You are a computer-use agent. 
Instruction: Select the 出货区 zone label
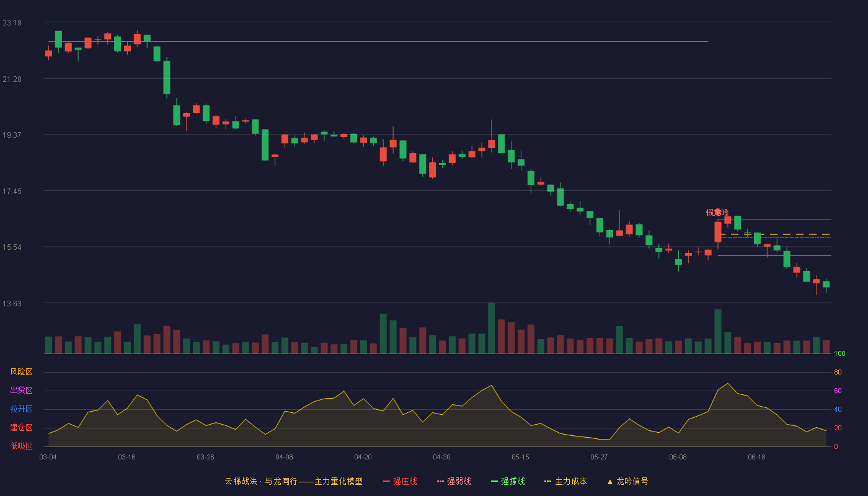click(21, 391)
